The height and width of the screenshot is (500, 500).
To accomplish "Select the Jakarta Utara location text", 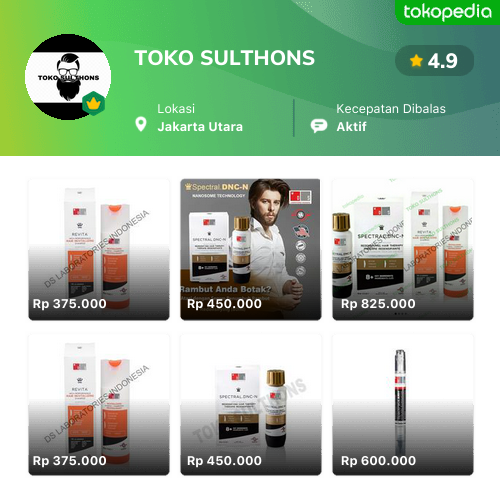I will [x=200, y=127].
